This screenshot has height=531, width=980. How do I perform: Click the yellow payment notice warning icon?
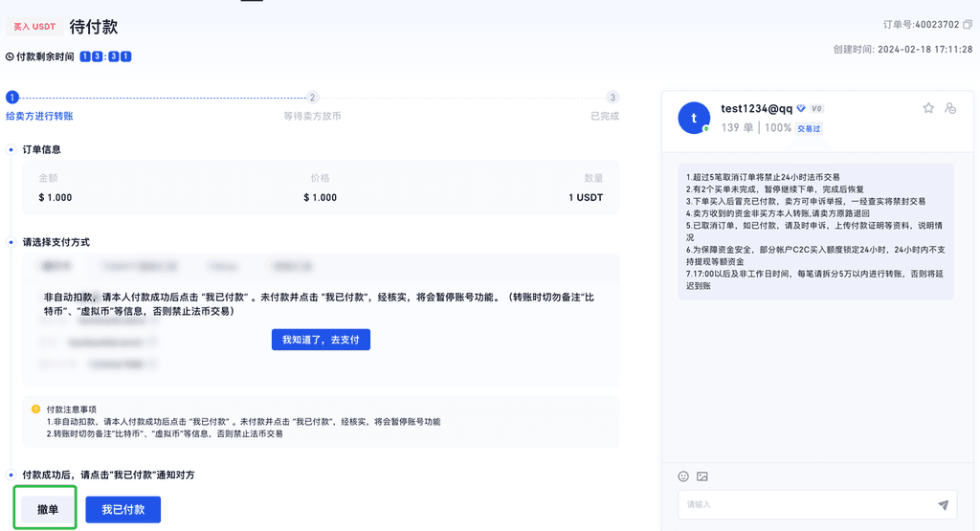(x=36, y=409)
